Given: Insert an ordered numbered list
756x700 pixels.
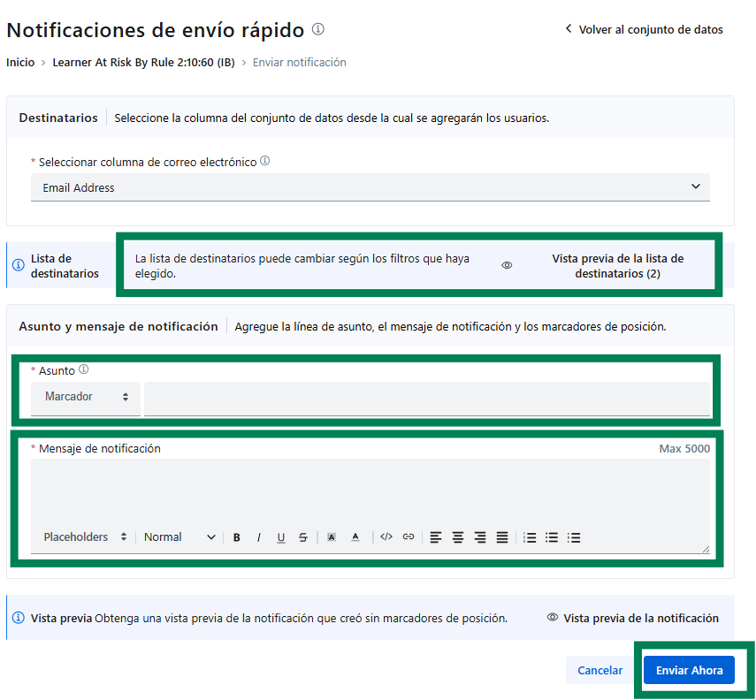Looking at the screenshot, I should click(530, 537).
